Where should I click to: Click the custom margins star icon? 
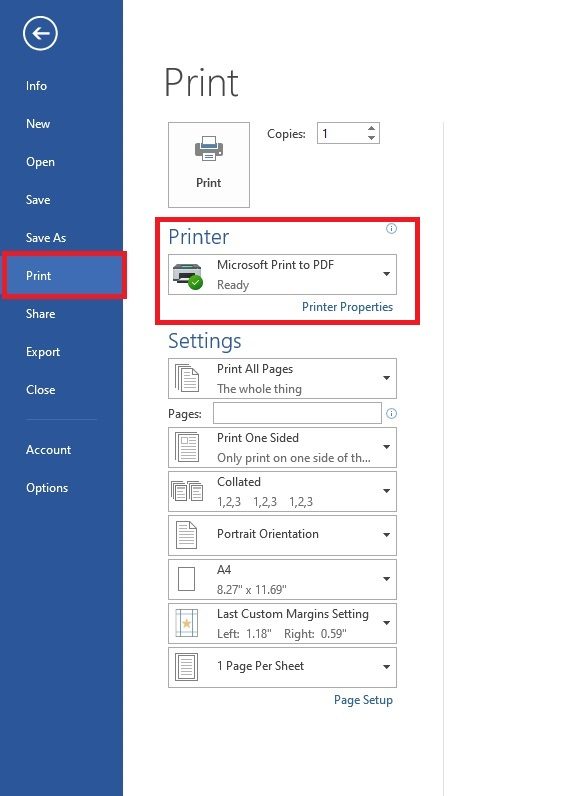click(186, 623)
